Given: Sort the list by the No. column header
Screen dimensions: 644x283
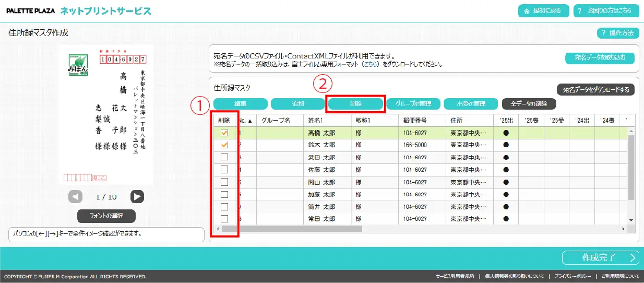Looking at the screenshot, I should click(x=245, y=120).
